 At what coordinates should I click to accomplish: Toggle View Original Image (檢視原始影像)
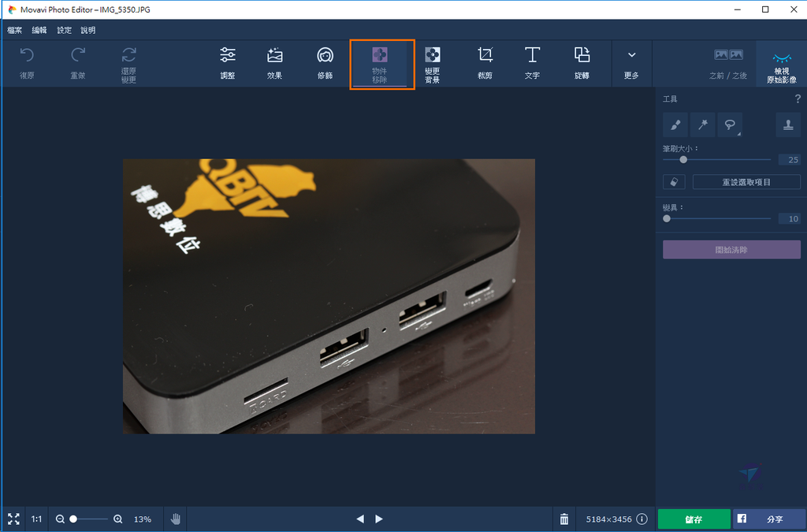(781, 65)
